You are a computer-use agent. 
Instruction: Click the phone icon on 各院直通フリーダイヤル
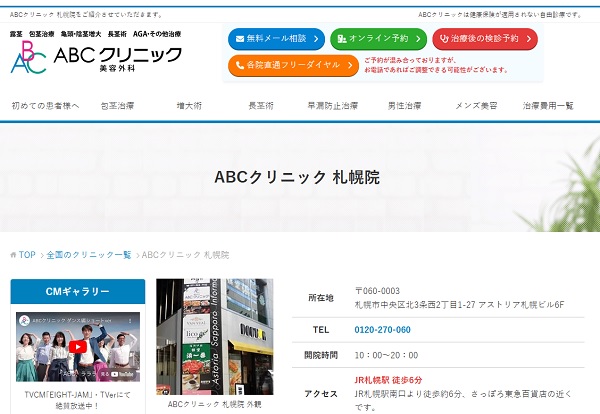[x=238, y=66]
